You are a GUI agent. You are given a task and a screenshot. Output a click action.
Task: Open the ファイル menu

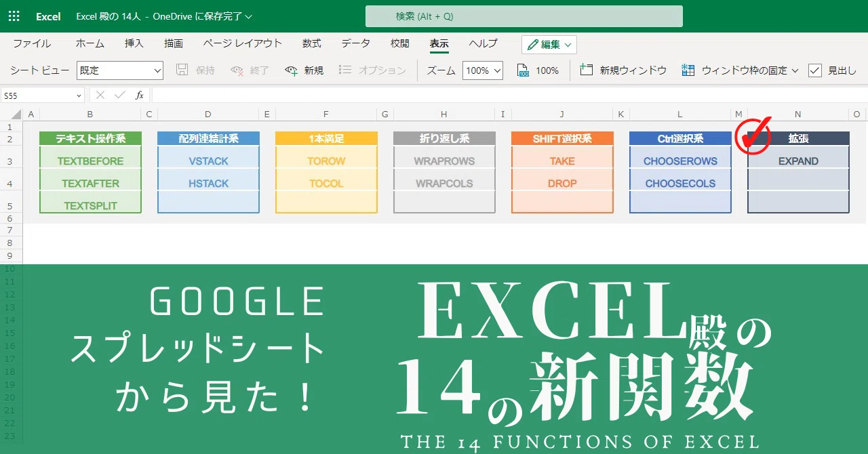[x=32, y=43]
